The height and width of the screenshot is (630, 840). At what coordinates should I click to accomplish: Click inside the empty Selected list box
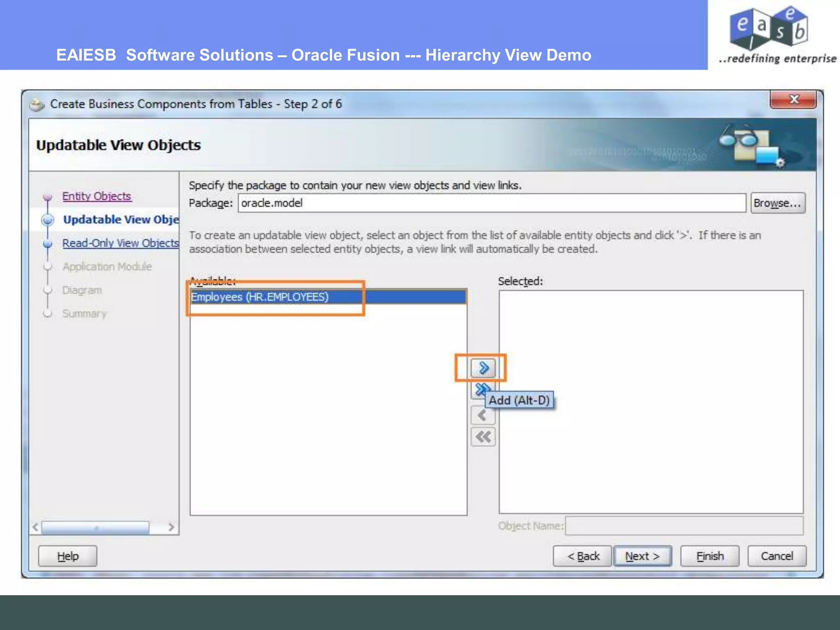pos(651,402)
